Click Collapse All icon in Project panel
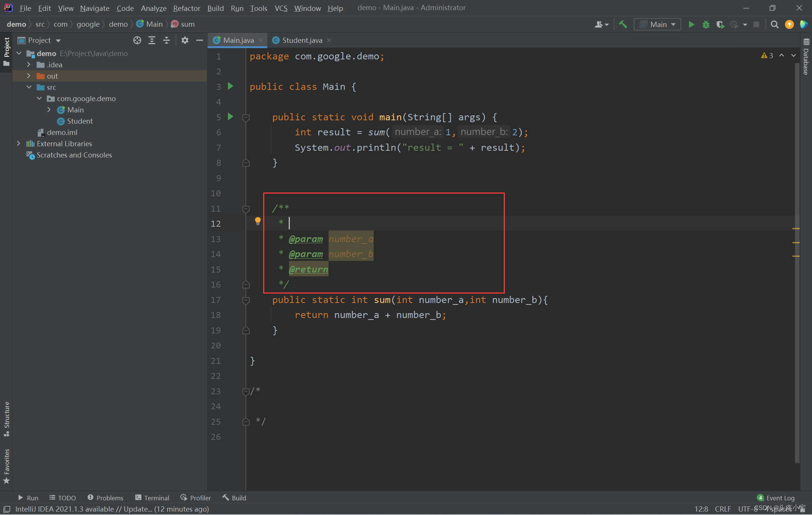Screen dimensions: 812x515 tap(167, 40)
